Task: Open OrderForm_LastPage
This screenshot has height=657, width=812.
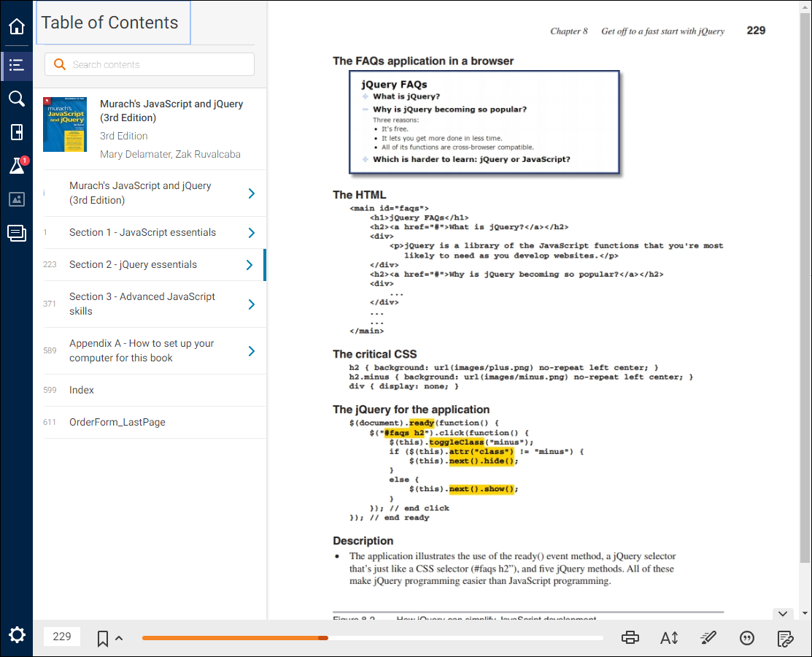Action: point(117,422)
